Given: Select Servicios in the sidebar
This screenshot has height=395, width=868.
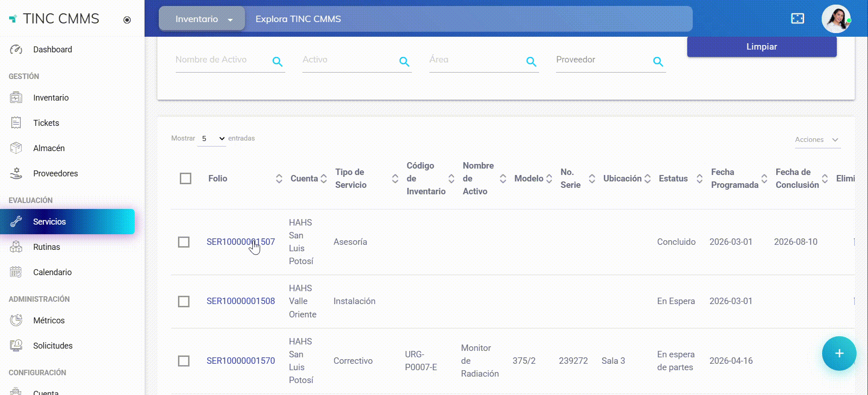Looking at the screenshot, I should (67, 221).
